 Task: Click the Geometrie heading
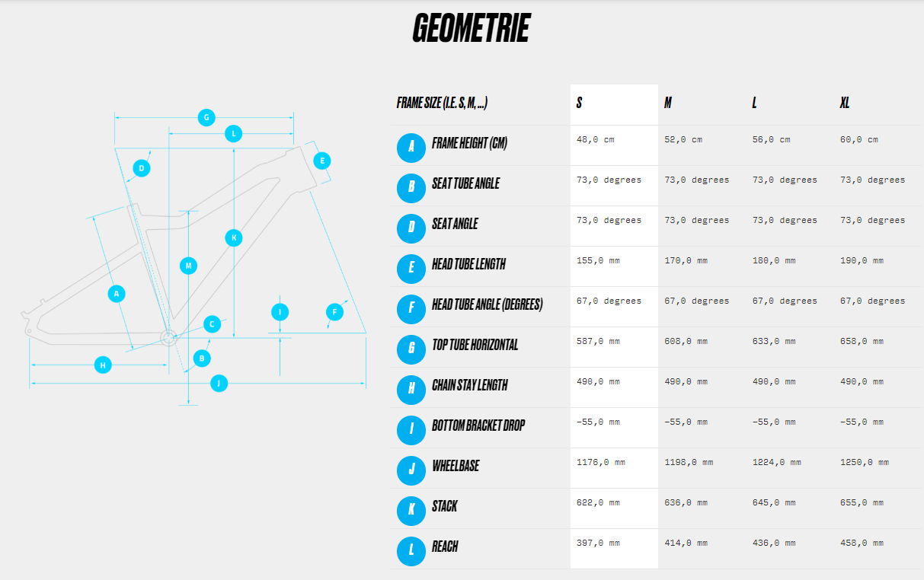click(471, 28)
